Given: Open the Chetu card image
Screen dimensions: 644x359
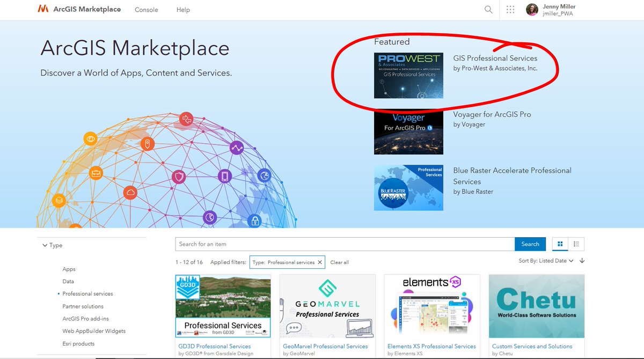Looking at the screenshot, I should click(537, 306).
